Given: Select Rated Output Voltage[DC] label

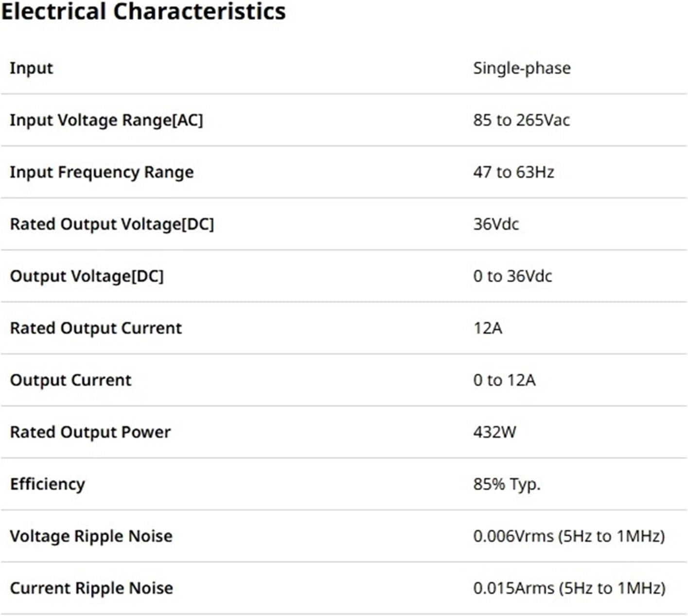Looking at the screenshot, I should pos(112,224).
